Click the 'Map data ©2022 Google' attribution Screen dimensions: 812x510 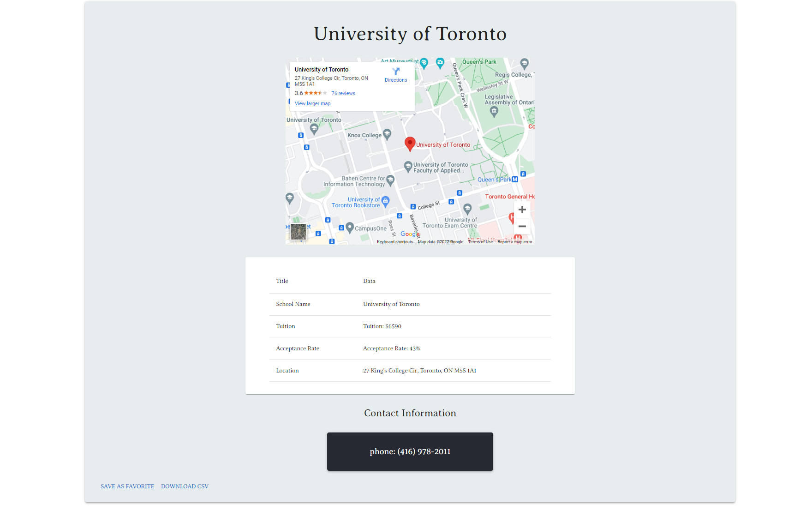coord(441,242)
